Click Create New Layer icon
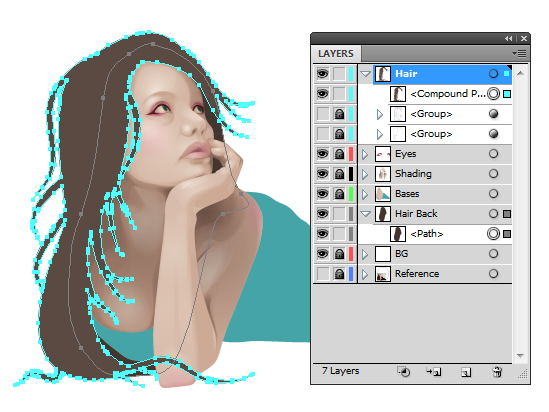Screen dimensions: 549x412 pos(466,372)
